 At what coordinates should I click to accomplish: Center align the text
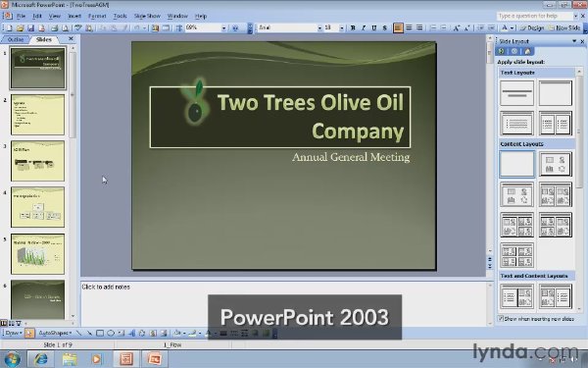point(409,27)
